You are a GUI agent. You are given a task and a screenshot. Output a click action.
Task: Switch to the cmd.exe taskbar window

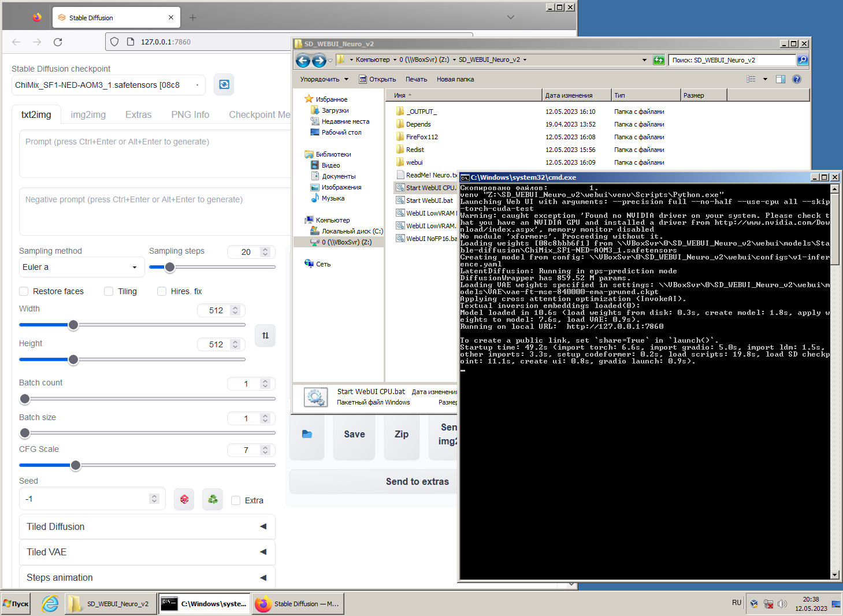coord(205,604)
